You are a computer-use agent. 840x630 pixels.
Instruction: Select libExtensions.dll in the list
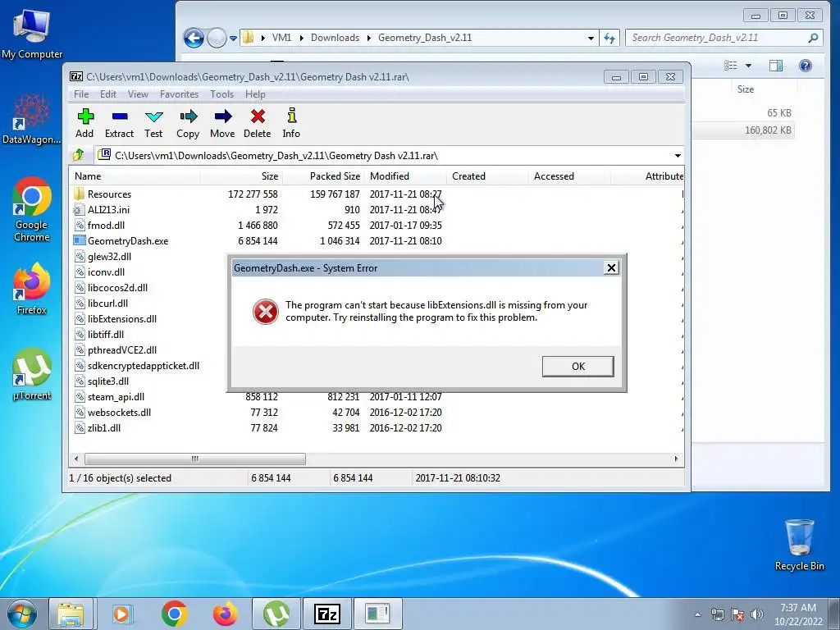122,319
